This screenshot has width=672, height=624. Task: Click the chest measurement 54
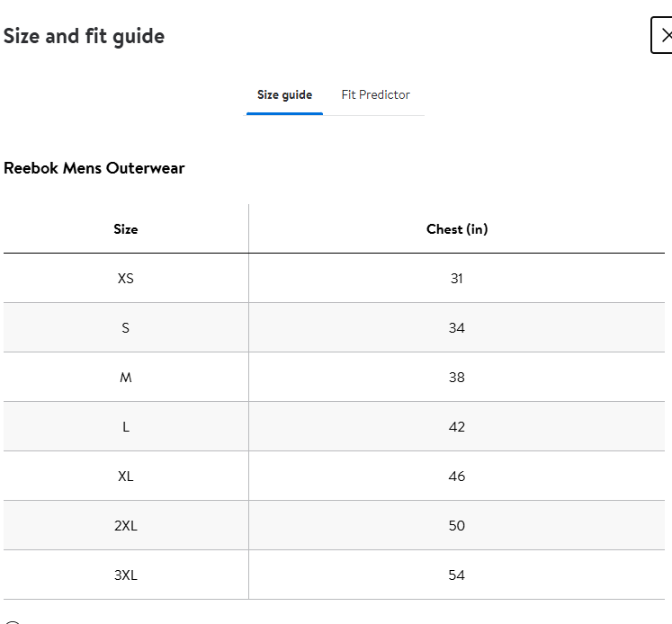457,575
